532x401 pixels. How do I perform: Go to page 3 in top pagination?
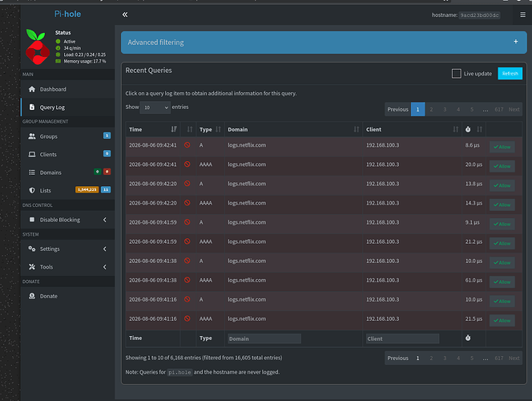point(445,109)
